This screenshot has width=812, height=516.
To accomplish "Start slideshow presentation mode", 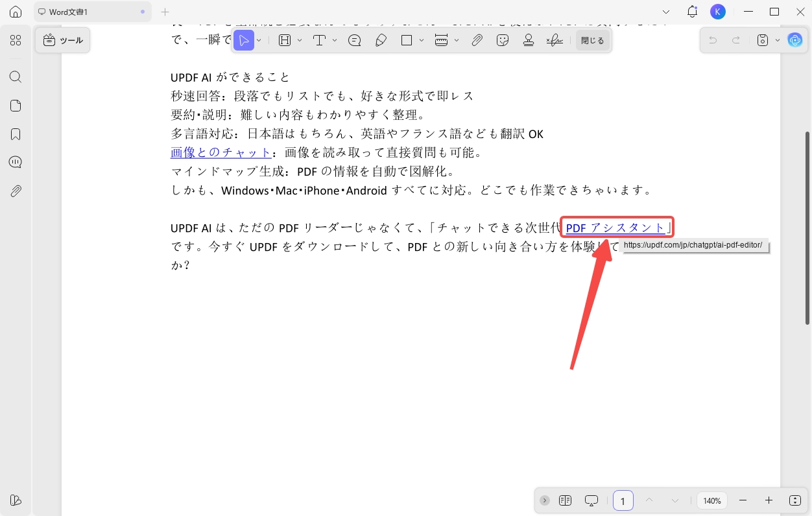I will pyautogui.click(x=591, y=500).
